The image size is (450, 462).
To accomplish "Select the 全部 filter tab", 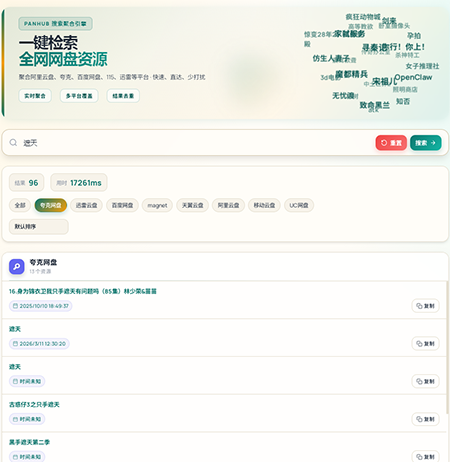I will click(20, 205).
